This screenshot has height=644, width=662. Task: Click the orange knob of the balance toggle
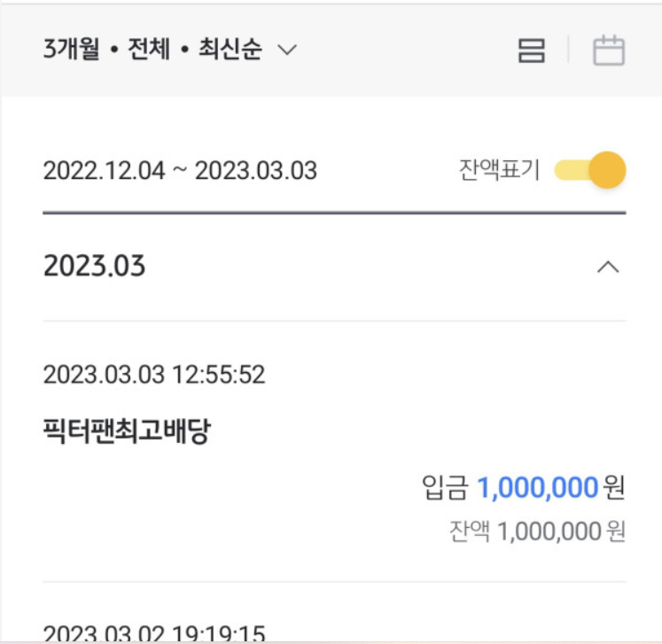click(608, 170)
